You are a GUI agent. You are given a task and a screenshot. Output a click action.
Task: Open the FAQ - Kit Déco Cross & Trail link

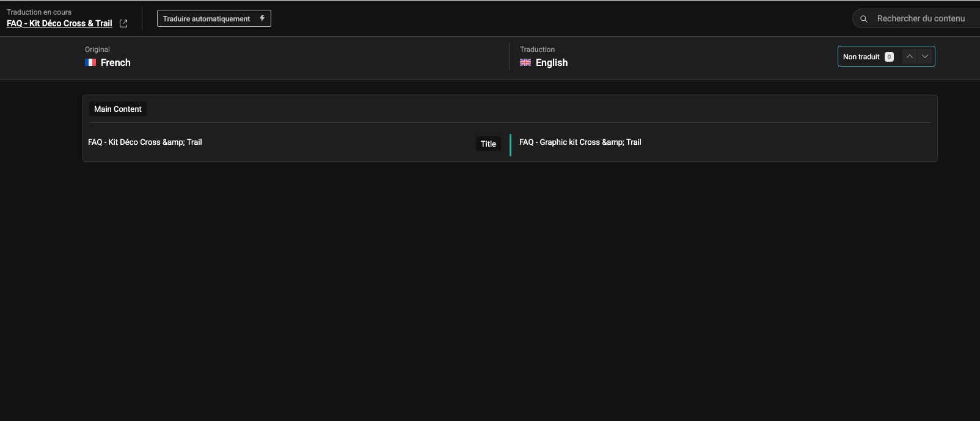pyautogui.click(x=59, y=23)
